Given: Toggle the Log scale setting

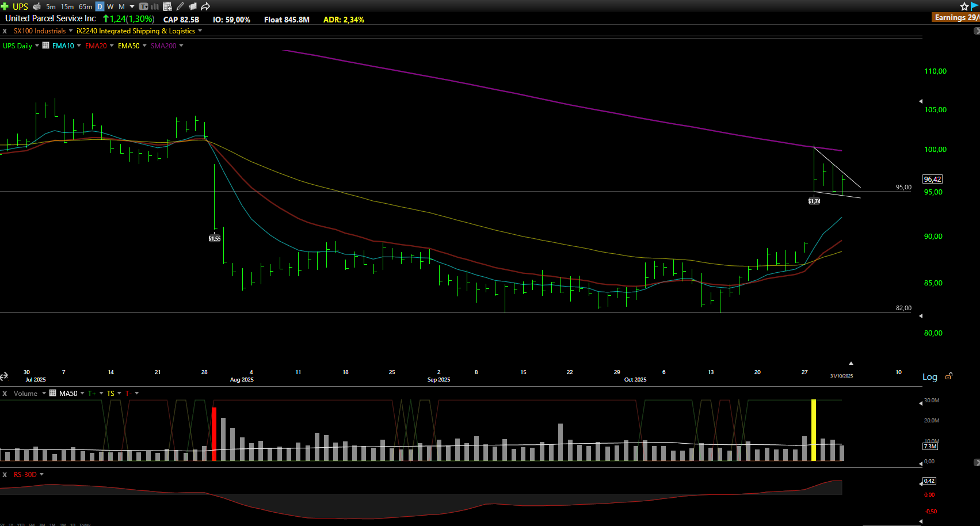Looking at the screenshot, I should click(930, 377).
